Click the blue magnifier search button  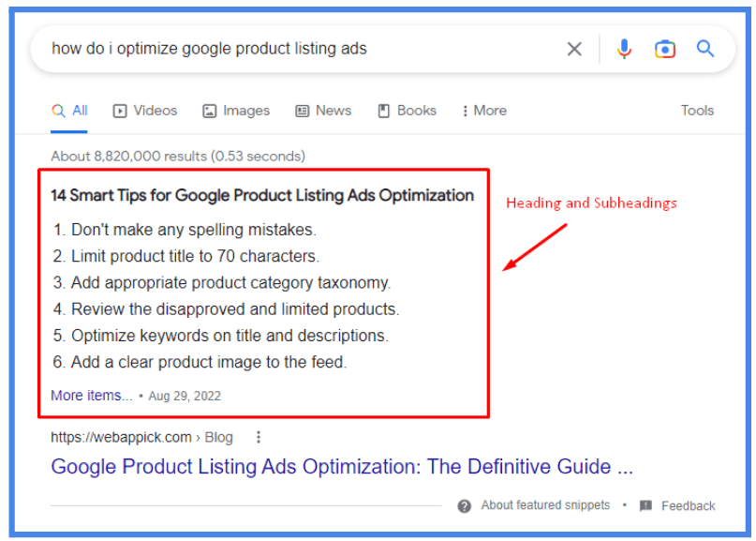[705, 49]
